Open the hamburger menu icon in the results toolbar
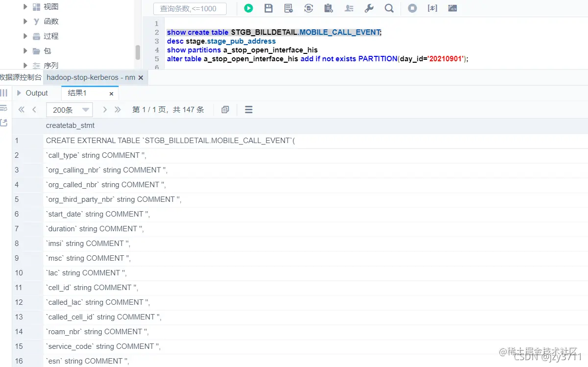 (249, 110)
